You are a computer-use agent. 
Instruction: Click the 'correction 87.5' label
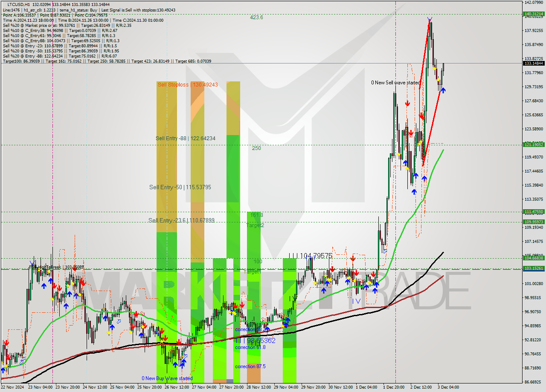(x=250, y=366)
